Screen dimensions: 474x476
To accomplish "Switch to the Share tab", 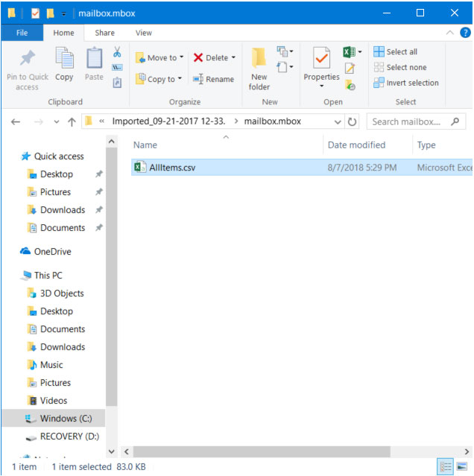I will [105, 33].
